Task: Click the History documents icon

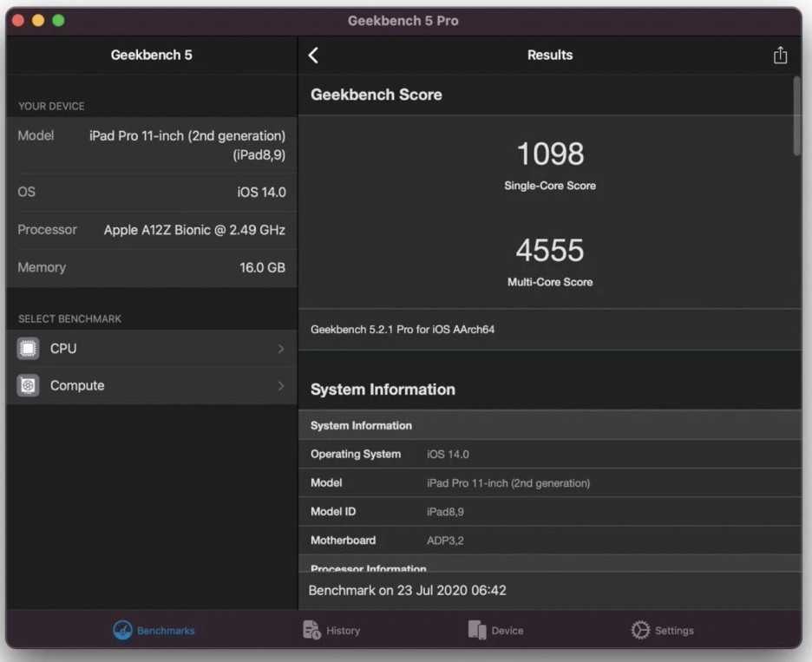Action: (x=311, y=630)
